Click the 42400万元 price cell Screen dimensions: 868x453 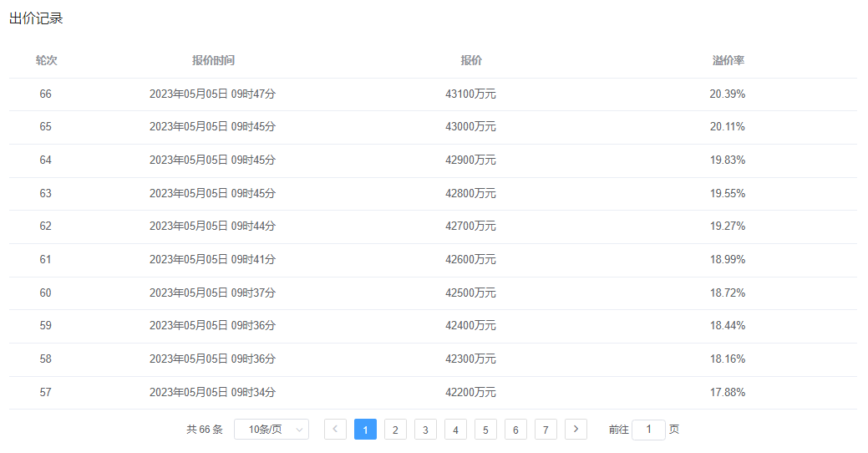tap(470, 326)
